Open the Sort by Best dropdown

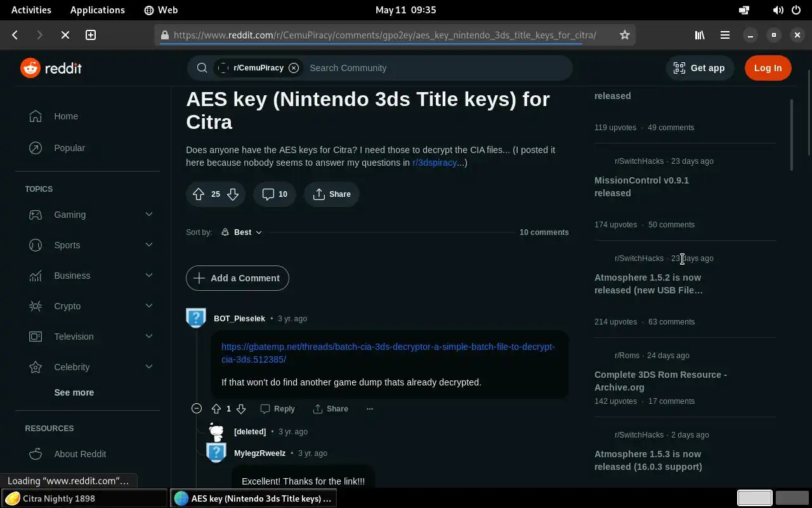(x=242, y=232)
